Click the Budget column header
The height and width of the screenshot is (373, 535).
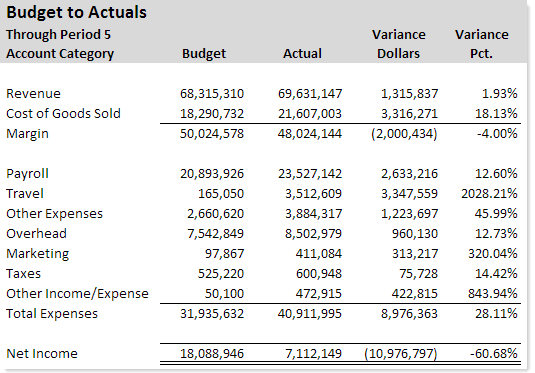(204, 54)
